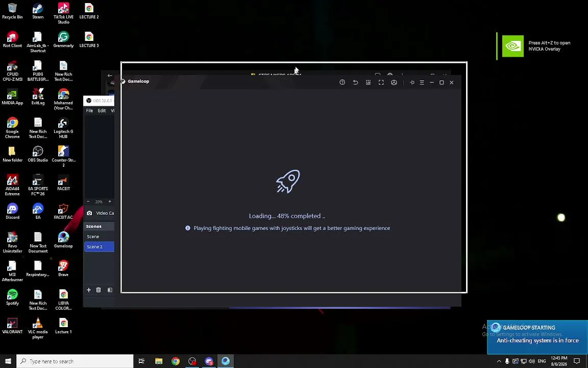Screen dimensions: 588x368
Task: Select 'Scene 2' in OBS scenes list
Action: [x=99, y=247]
